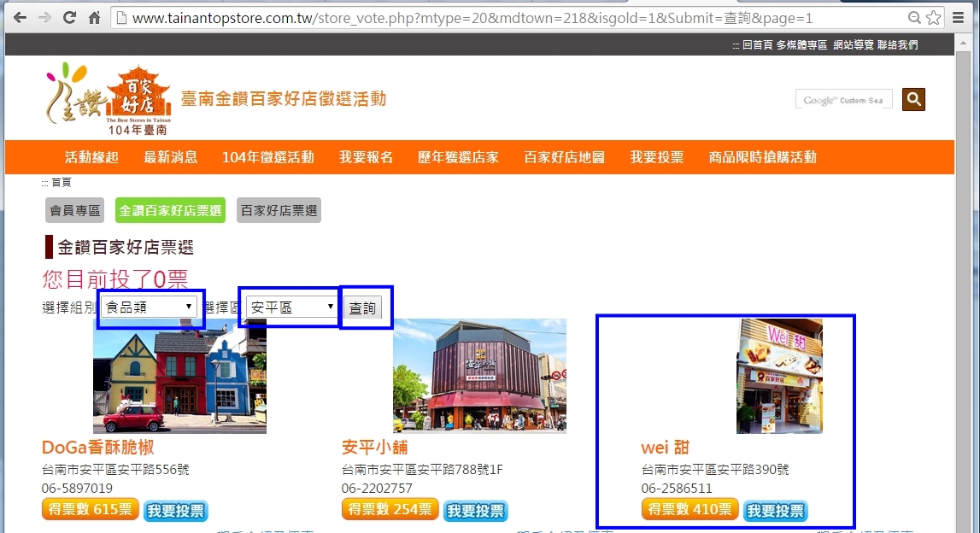Click the browser forward arrow

point(44,17)
